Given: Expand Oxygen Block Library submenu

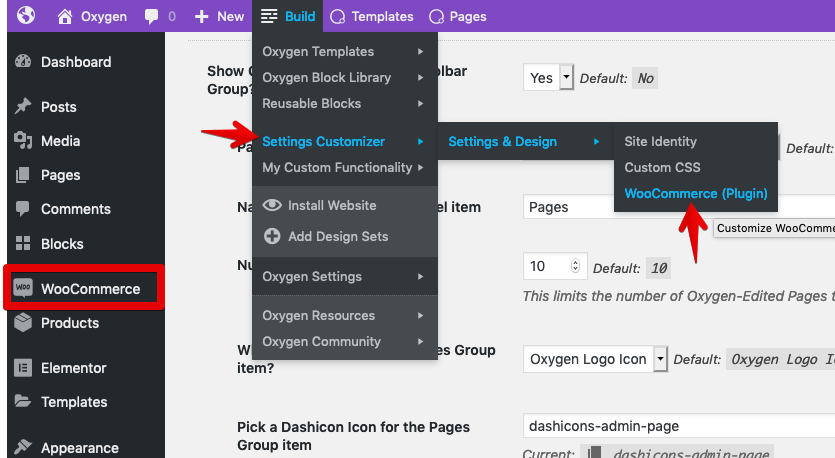Looking at the screenshot, I should click(x=345, y=78).
